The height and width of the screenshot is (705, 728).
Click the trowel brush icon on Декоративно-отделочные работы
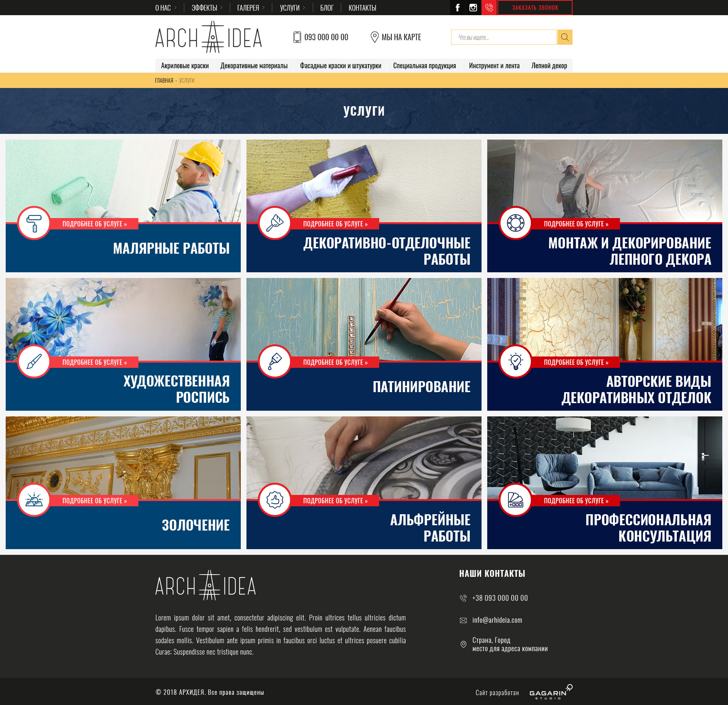click(275, 223)
